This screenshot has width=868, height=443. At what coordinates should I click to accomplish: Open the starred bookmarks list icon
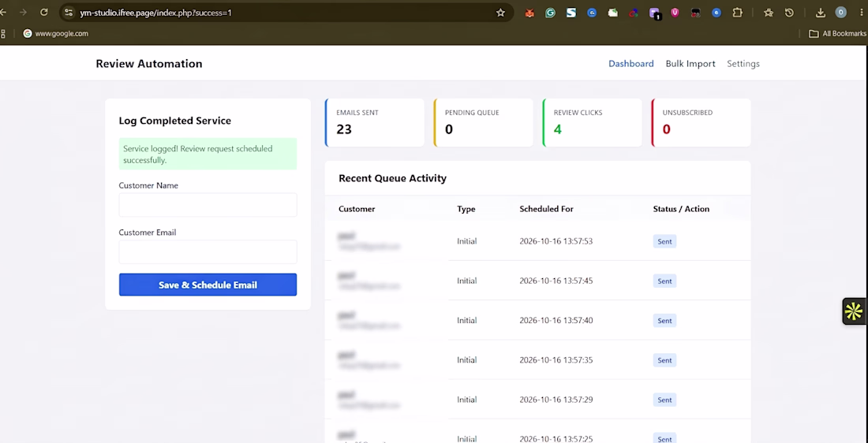click(x=769, y=13)
